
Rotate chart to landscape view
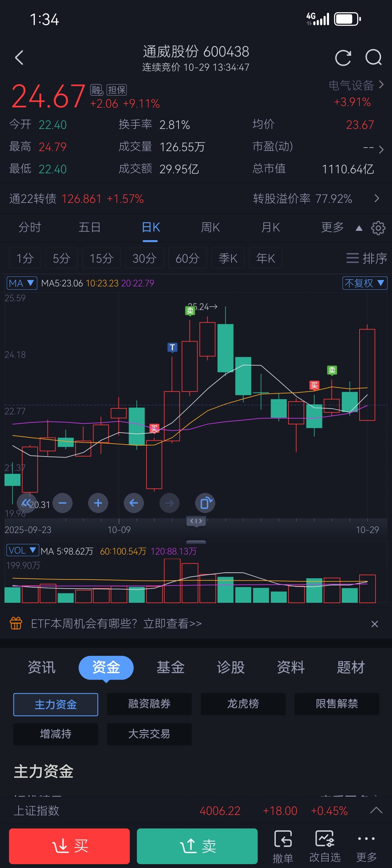point(205,503)
